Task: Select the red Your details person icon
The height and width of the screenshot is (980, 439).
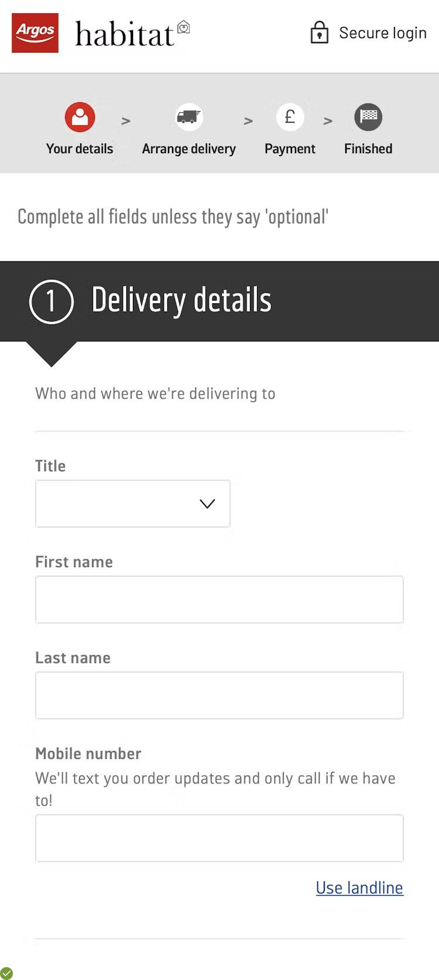Action: point(80,118)
